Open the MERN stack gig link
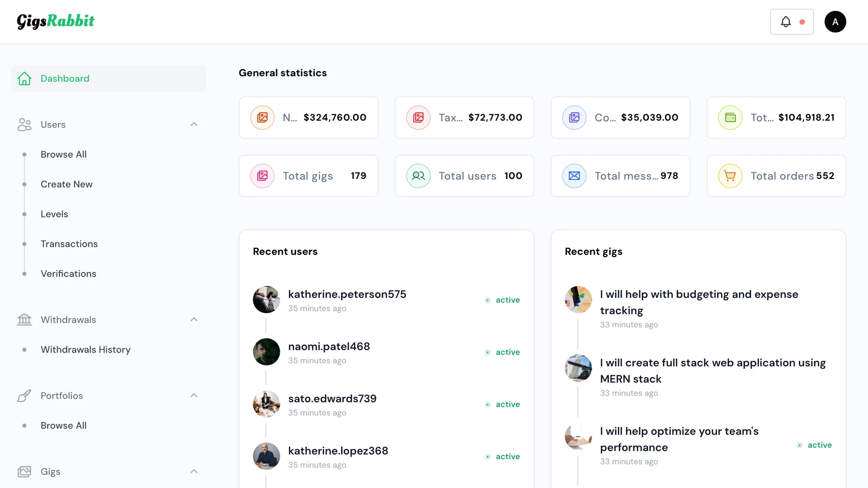This screenshot has width=868, height=488. (712, 371)
